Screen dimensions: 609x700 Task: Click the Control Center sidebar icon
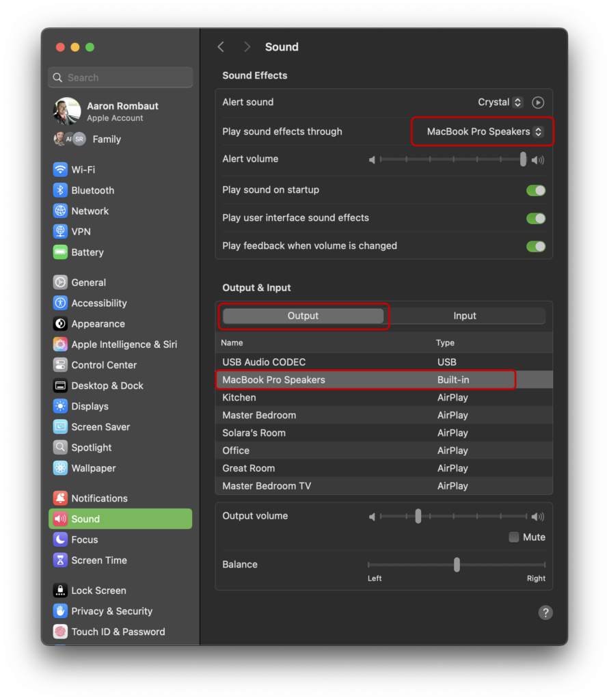coord(60,365)
